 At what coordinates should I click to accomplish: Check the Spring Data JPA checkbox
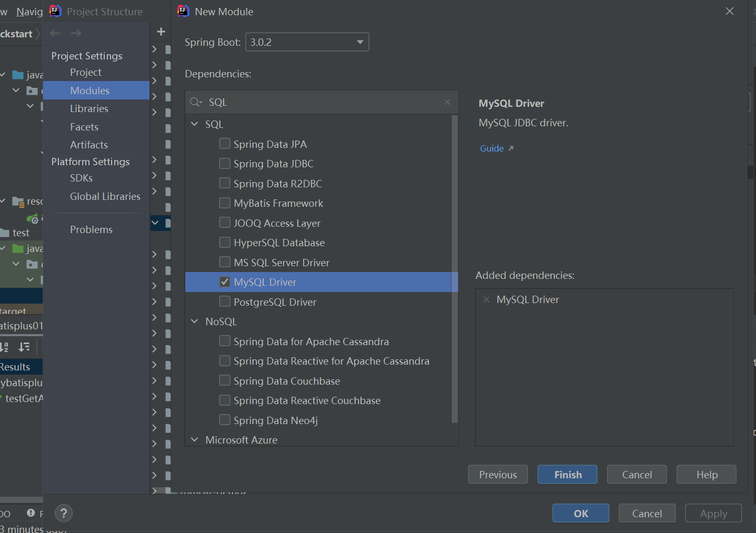click(225, 144)
